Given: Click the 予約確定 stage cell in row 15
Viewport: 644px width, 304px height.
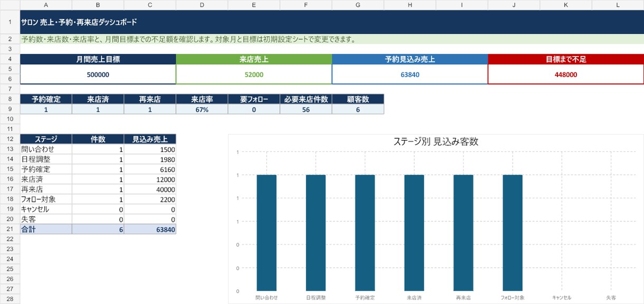Looking at the screenshot, I should tap(46, 169).
